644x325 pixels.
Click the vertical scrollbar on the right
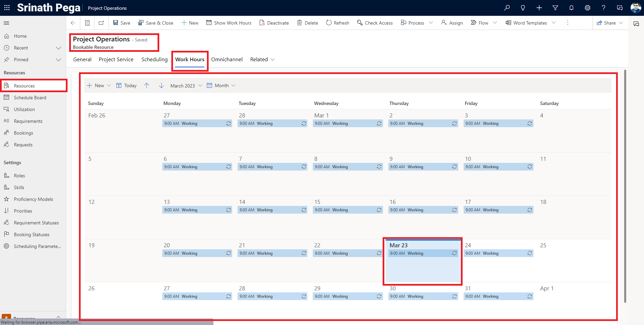(625, 185)
